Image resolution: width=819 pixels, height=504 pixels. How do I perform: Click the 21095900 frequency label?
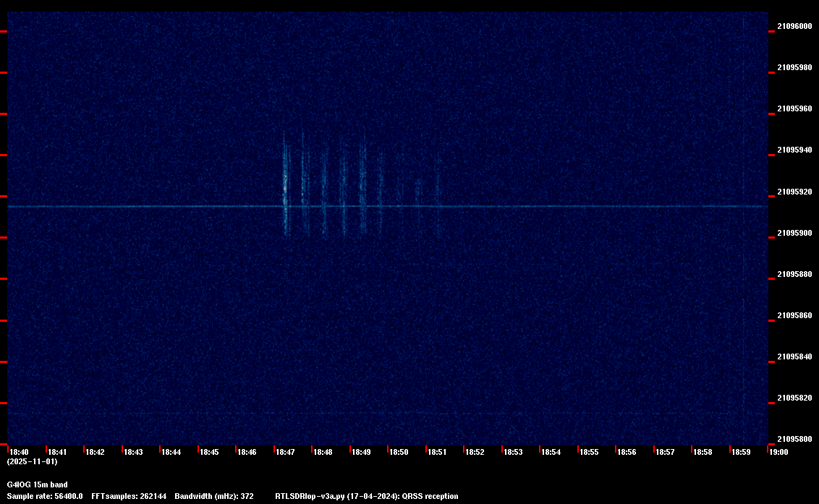pos(795,234)
